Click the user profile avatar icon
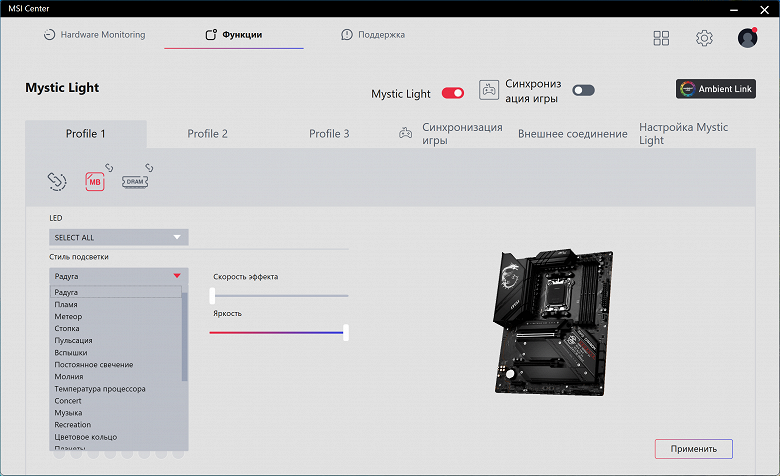 (x=747, y=38)
